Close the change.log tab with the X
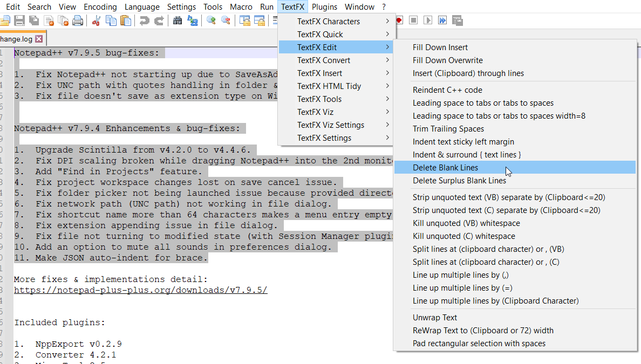 pos(39,39)
